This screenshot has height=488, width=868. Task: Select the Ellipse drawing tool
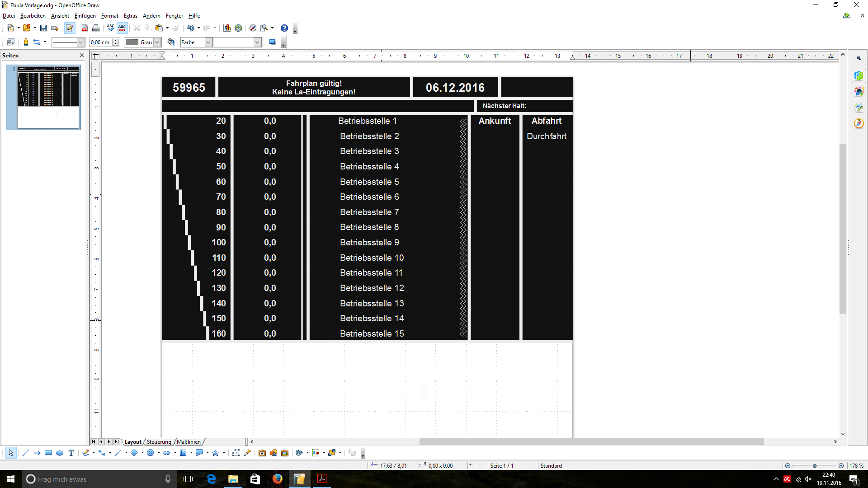(x=60, y=453)
